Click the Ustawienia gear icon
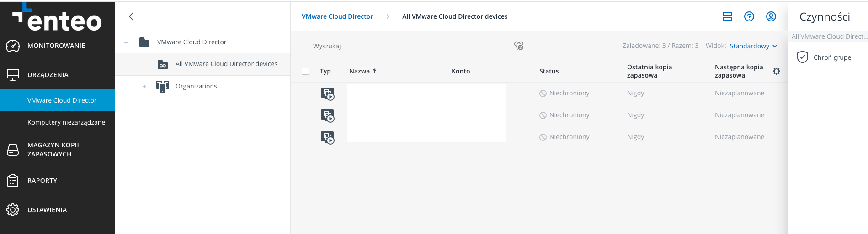The width and height of the screenshot is (868, 234). (x=13, y=210)
